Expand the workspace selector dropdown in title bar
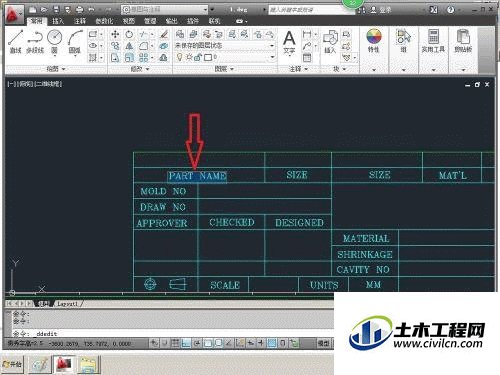 165,10
